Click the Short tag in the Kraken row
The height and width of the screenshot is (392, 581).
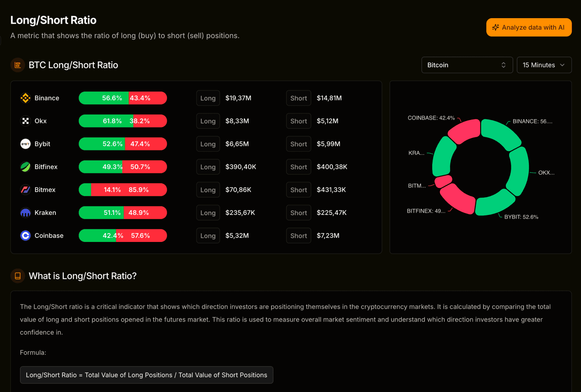coord(298,213)
